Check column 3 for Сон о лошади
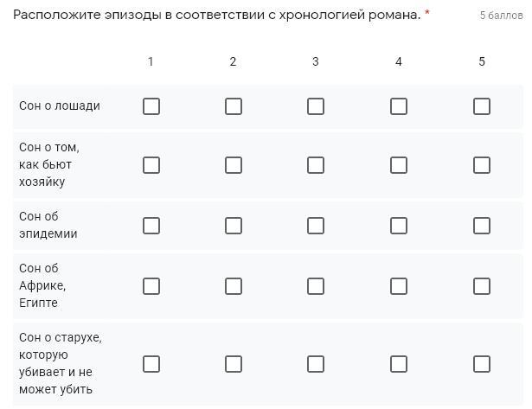This screenshot has height=409, width=532. tap(316, 106)
